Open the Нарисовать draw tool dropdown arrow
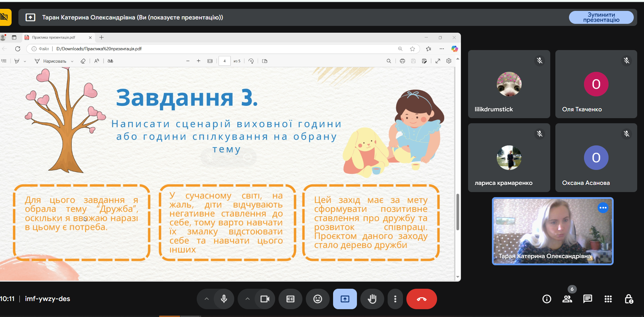644x317 pixels. 72,61
